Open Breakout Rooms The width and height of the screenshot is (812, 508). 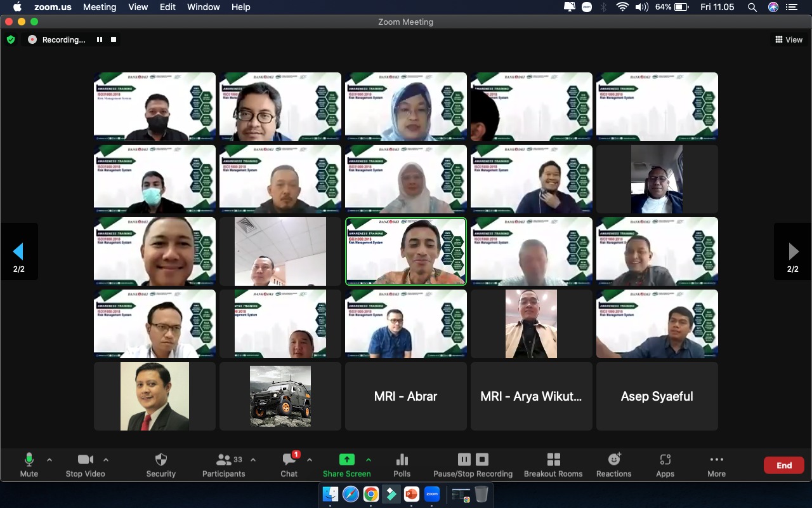[x=553, y=464]
